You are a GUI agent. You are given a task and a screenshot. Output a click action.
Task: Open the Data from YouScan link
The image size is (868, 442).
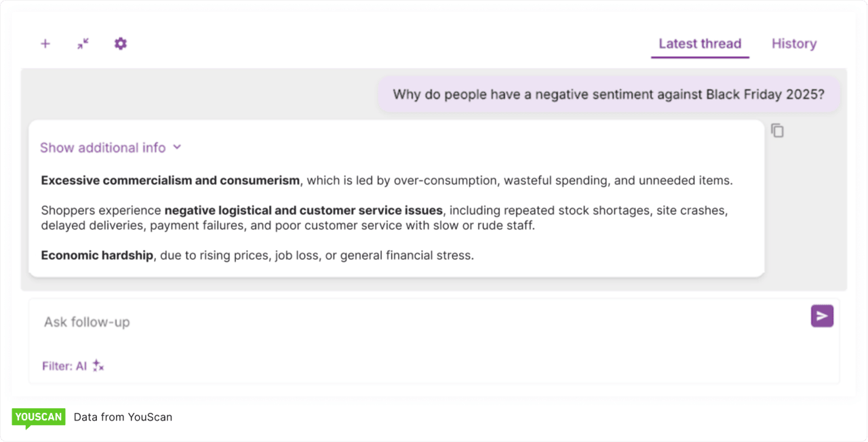(123, 417)
